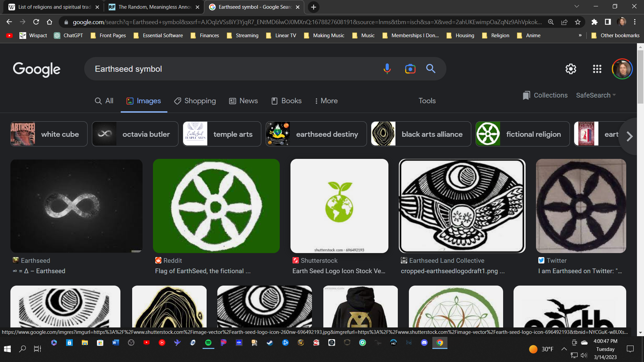The height and width of the screenshot is (362, 644).
Task: Open the Shutterstock earth seed logo image
Action: (x=339, y=206)
